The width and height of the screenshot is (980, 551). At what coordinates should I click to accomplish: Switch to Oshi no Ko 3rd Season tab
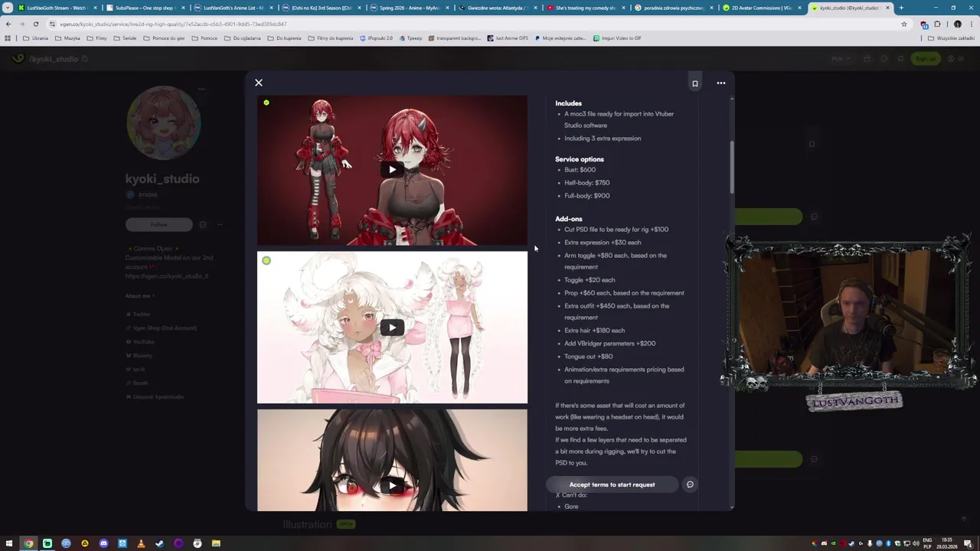tap(320, 8)
